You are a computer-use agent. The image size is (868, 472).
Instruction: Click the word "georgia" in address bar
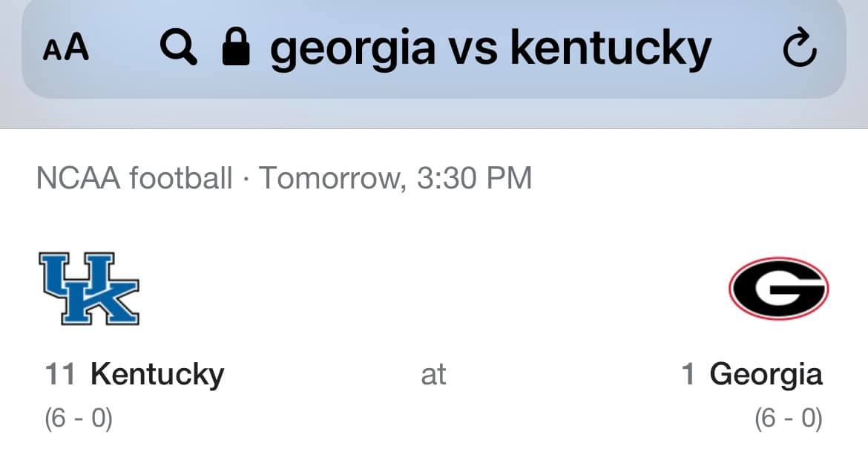352,49
